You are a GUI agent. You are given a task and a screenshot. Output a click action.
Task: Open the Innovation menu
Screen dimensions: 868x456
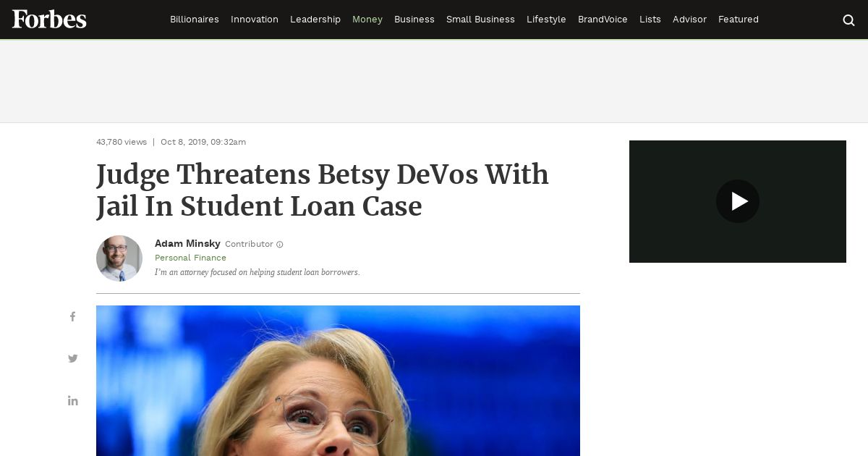coord(255,20)
